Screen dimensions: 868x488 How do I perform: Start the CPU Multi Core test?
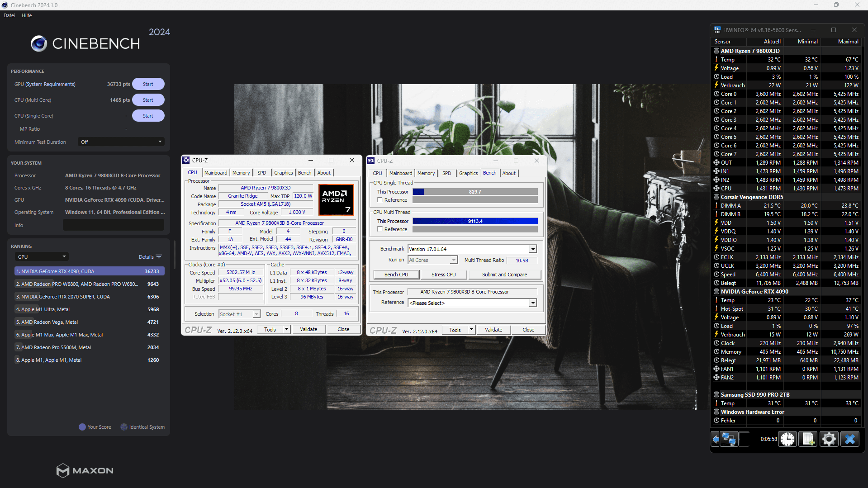148,100
